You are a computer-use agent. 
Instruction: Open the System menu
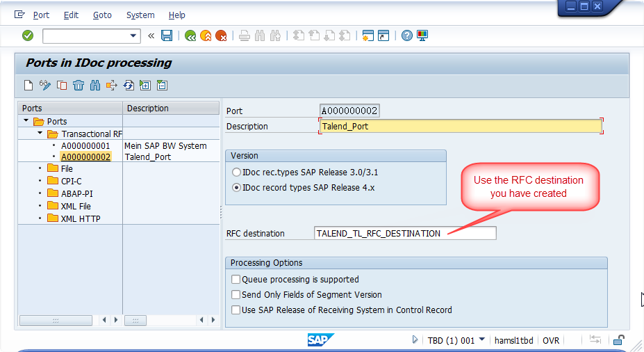tap(140, 15)
